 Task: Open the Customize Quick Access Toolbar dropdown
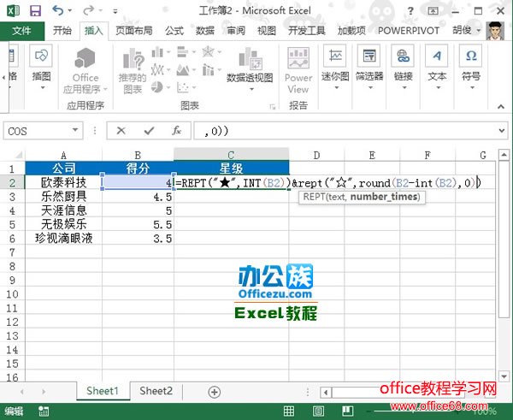coord(115,11)
